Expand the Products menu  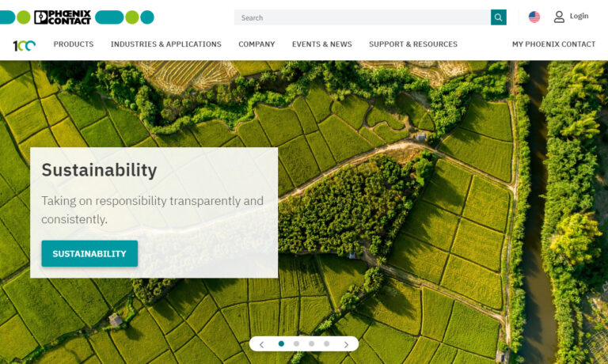click(x=74, y=44)
